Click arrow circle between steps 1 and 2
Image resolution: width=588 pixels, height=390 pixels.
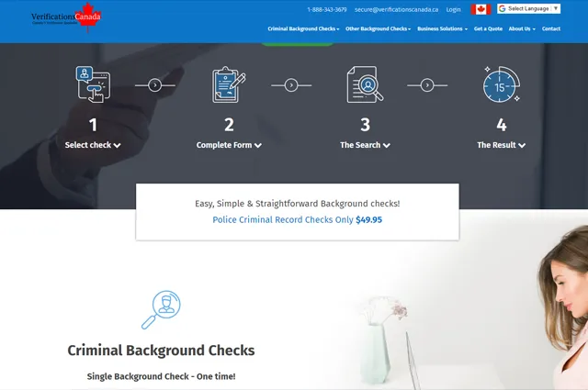[x=154, y=85]
